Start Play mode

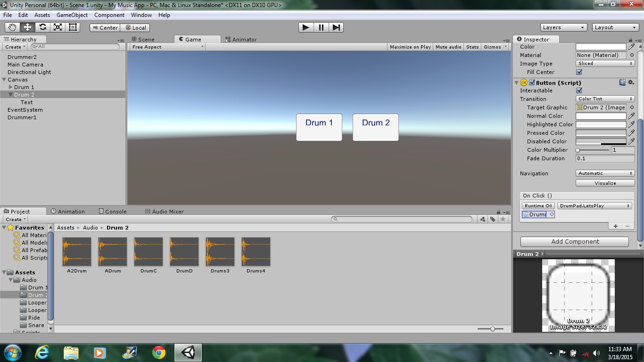click(x=306, y=27)
